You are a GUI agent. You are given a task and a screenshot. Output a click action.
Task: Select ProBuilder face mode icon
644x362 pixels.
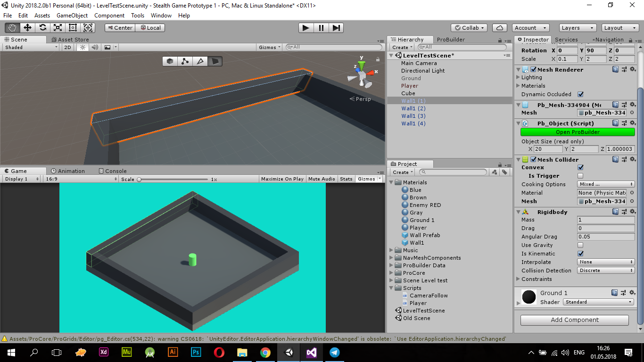click(215, 61)
